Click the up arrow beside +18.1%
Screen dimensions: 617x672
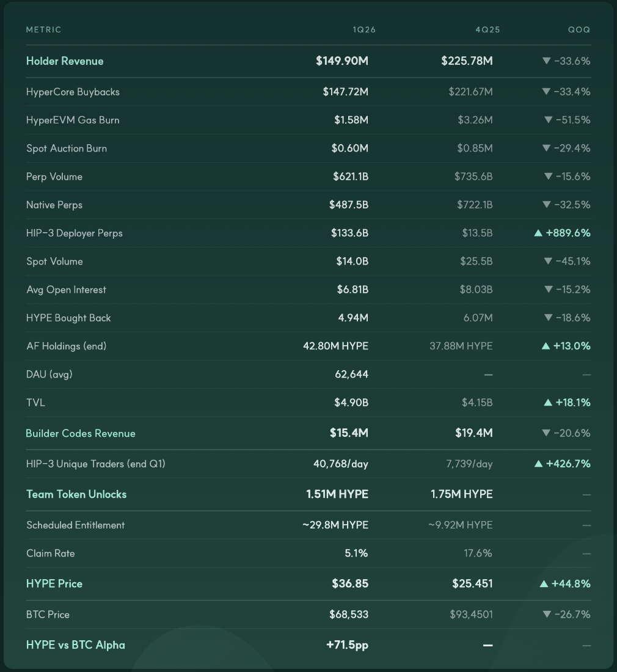547,403
